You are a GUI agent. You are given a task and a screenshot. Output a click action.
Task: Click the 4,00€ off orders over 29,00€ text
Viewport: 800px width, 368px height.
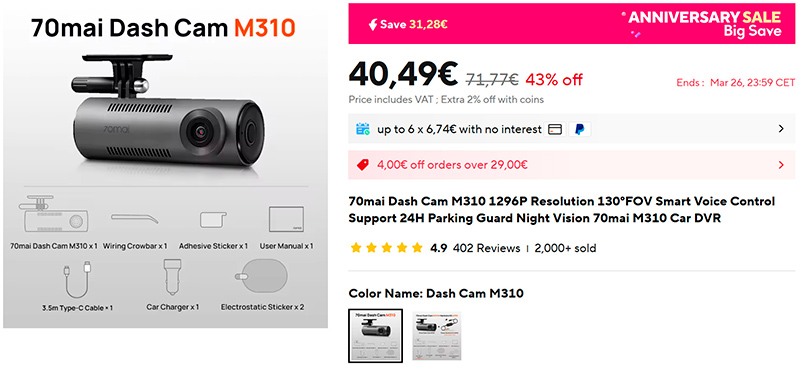coord(452,165)
